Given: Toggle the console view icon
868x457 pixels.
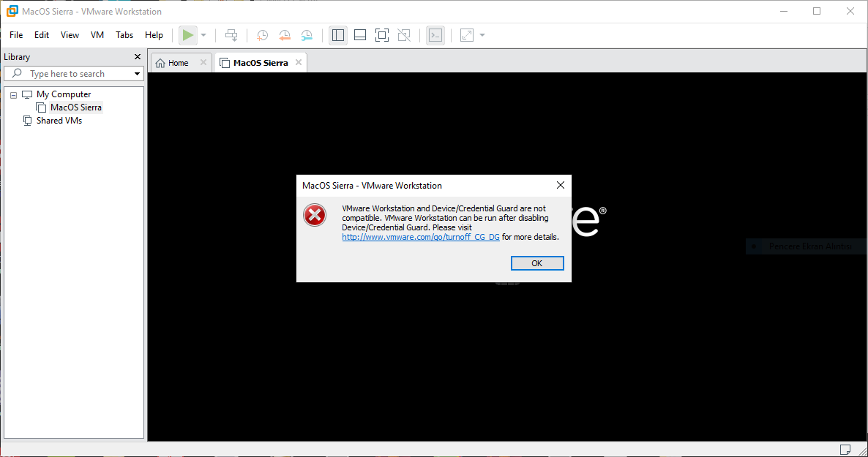Looking at the screenshot, I should [435, 35].
